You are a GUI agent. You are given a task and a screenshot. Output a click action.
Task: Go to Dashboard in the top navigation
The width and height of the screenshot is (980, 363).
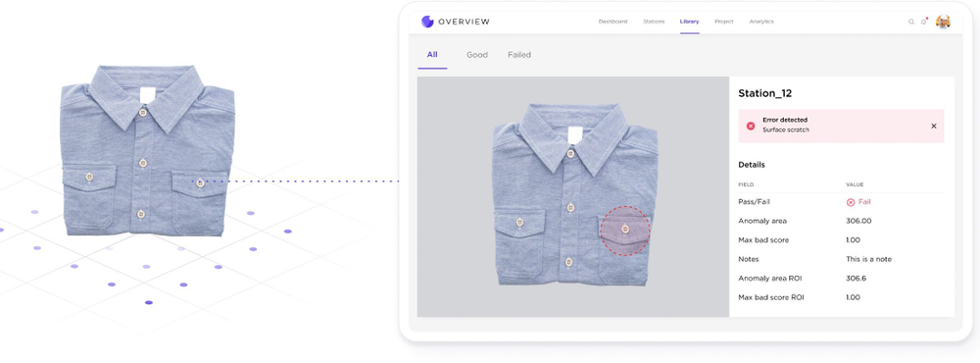612,22
